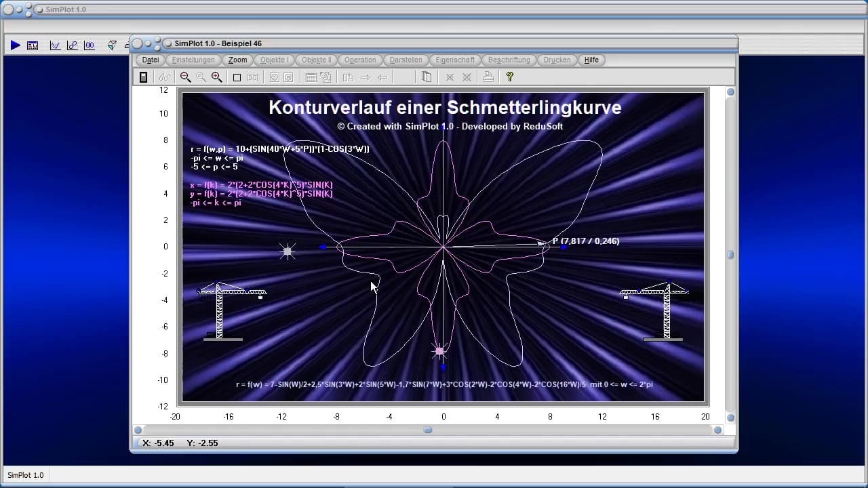
Task: Click the grey star marker at the left of the plot
Action: [288, 251]
